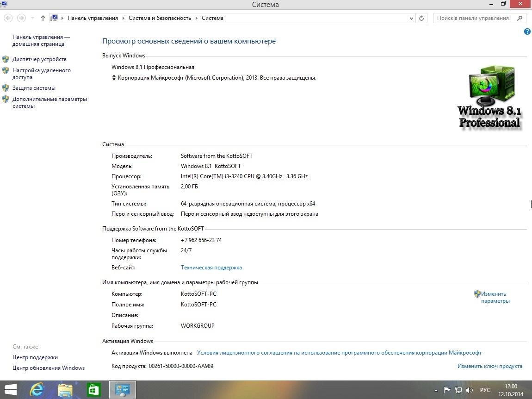This screenshot has width=532, height=399.
Task: Click Windows 8.1 Профессиональная edition text
Action: 153,67
